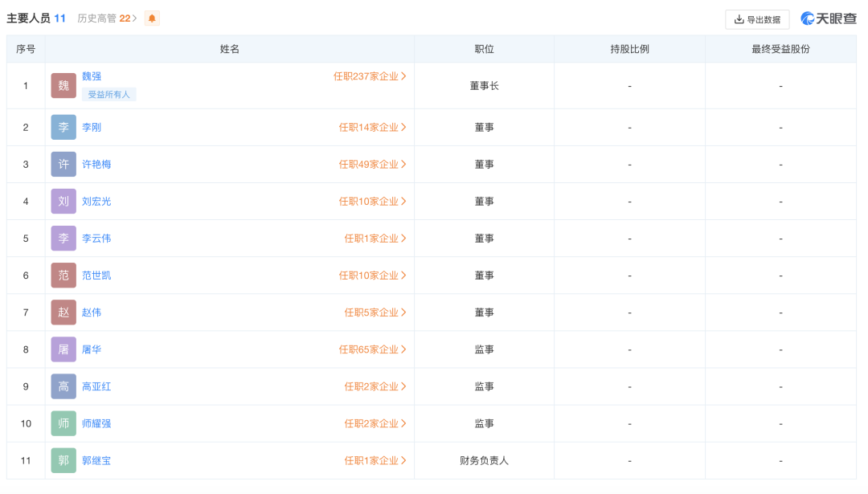Click 师耀强's green avatar icon
This screenshot has width=868, height=494.
[x=63, y=423]
